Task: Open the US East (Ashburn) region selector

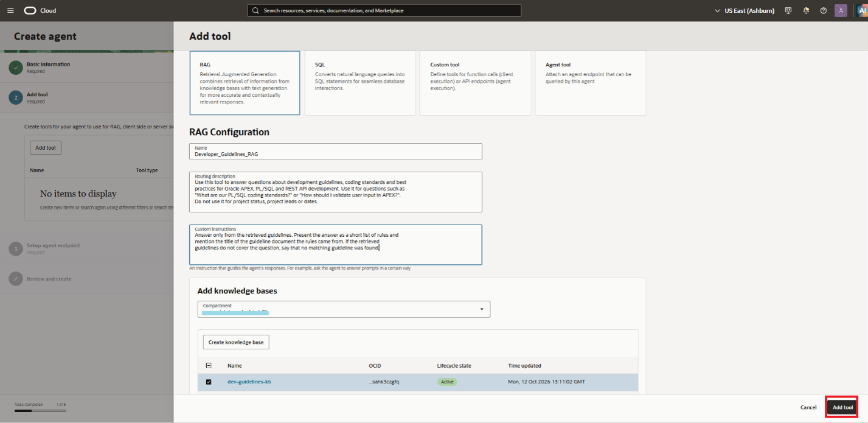Action: pos(744,10)
